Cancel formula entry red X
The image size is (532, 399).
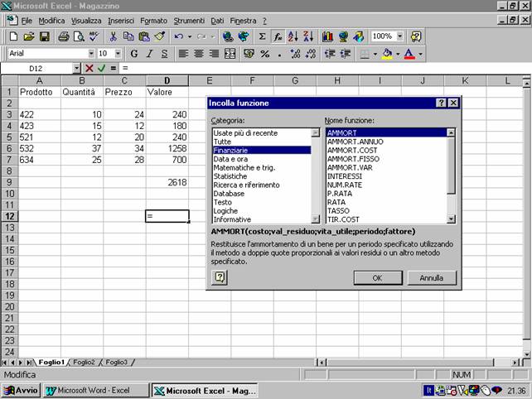coord(89,69)
